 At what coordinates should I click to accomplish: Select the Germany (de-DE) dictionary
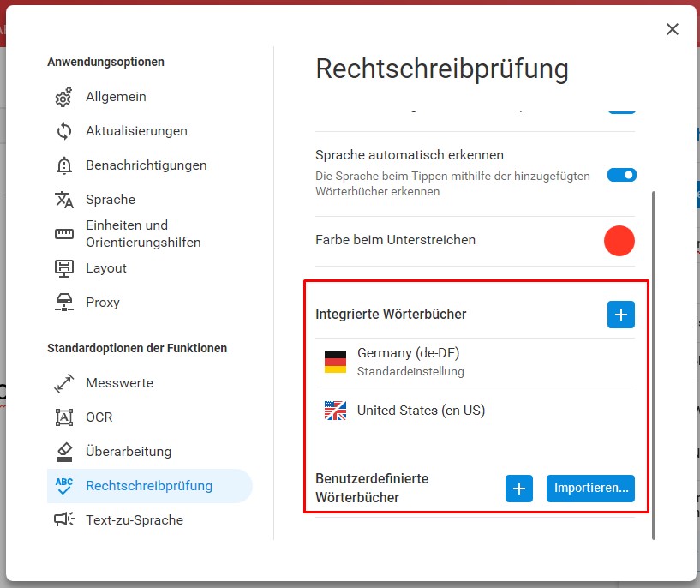point(475,362)
